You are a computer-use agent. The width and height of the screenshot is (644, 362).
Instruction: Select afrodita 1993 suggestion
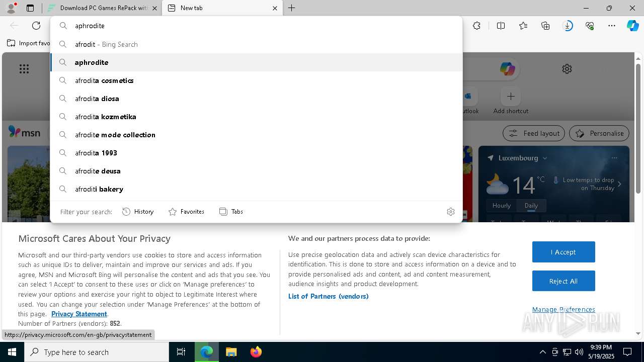point(256,153)
